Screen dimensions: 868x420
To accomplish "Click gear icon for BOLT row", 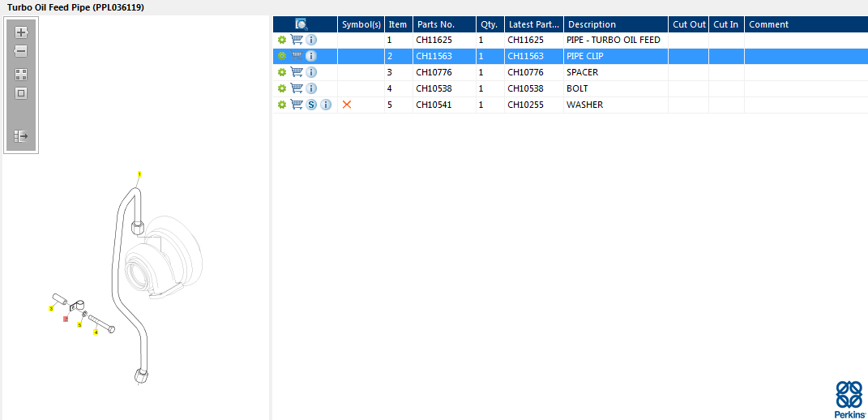I will 282,88.
